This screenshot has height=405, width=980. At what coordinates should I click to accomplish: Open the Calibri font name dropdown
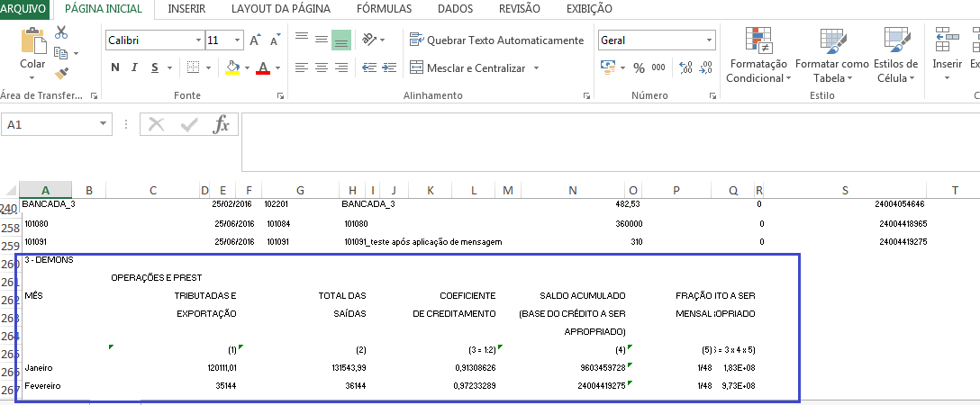click(198, 40)
